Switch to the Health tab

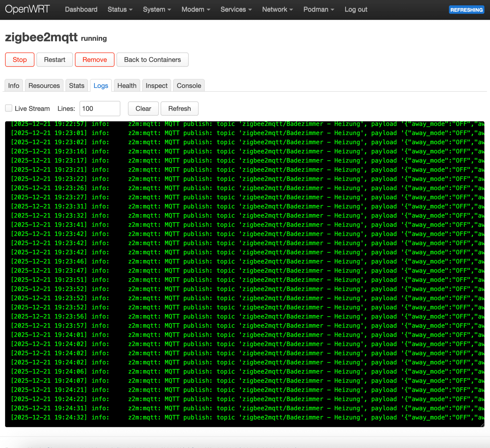(x=127, y=86)
